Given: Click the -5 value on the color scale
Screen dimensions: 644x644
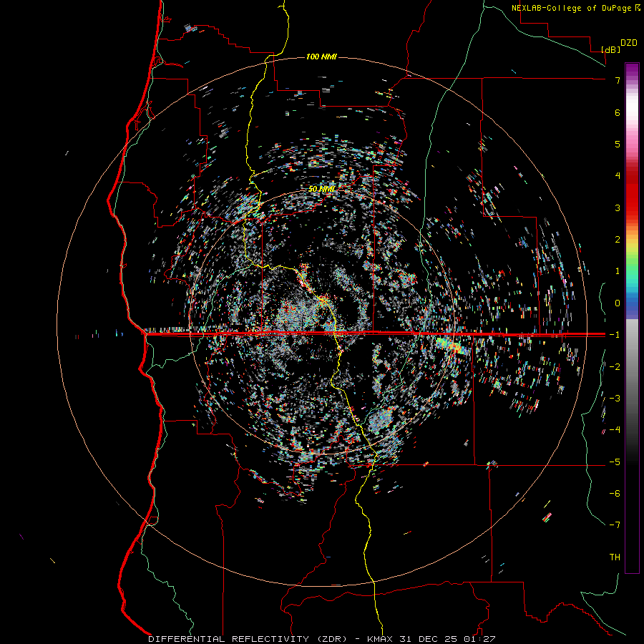Looking at the screenshot, I should click(615, 462).
